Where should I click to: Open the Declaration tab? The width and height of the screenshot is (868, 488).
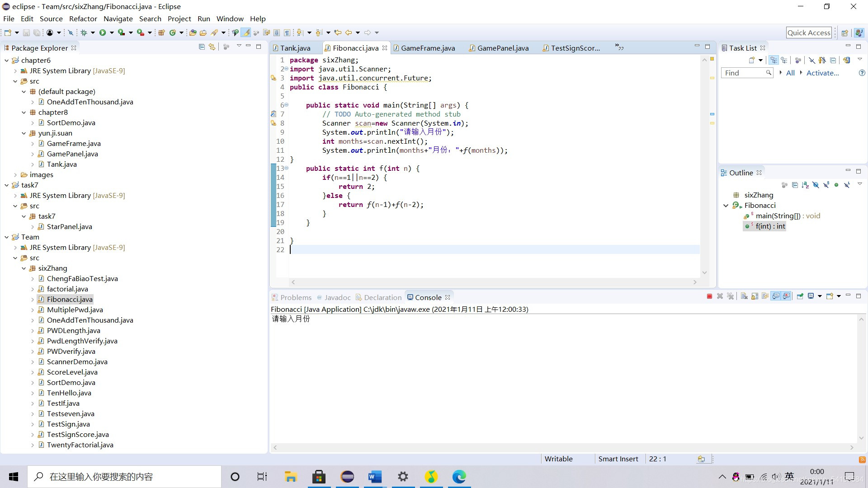click(x=378, y=297)
